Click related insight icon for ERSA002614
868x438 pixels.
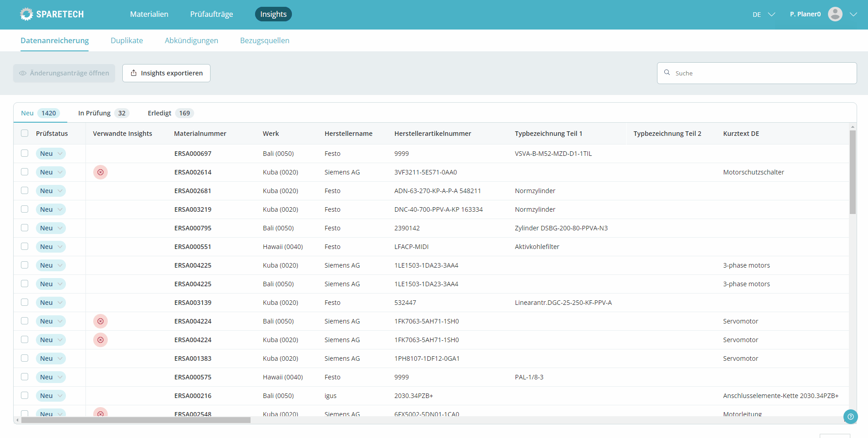tap(100, 172)
